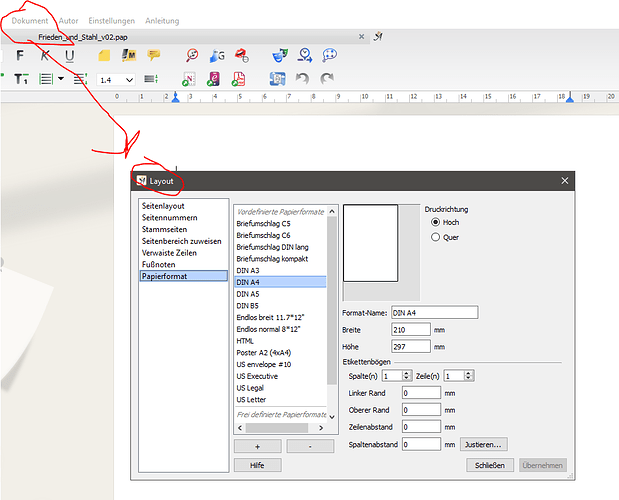This screenshot has width=619, height=500.
Task: Select Seitenbereich zuweisen category
Action: [182, 241]
